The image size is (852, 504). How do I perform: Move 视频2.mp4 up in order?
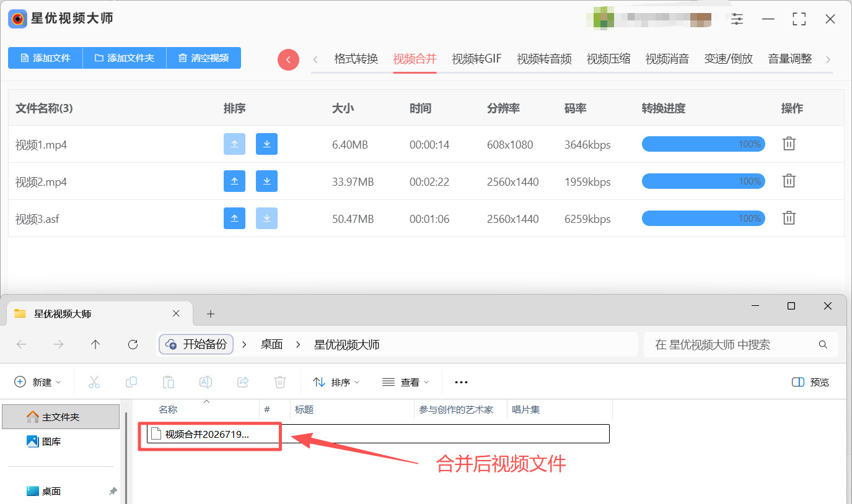tap(234, 181)
